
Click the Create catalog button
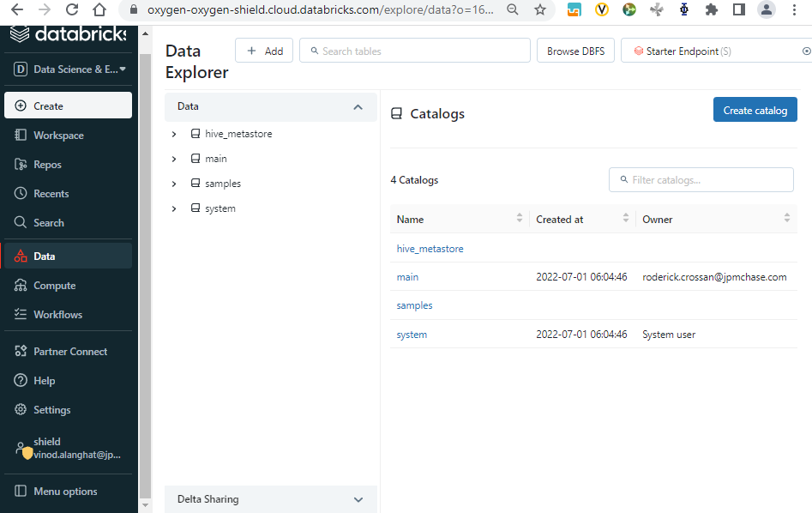[x=755, y=110]
